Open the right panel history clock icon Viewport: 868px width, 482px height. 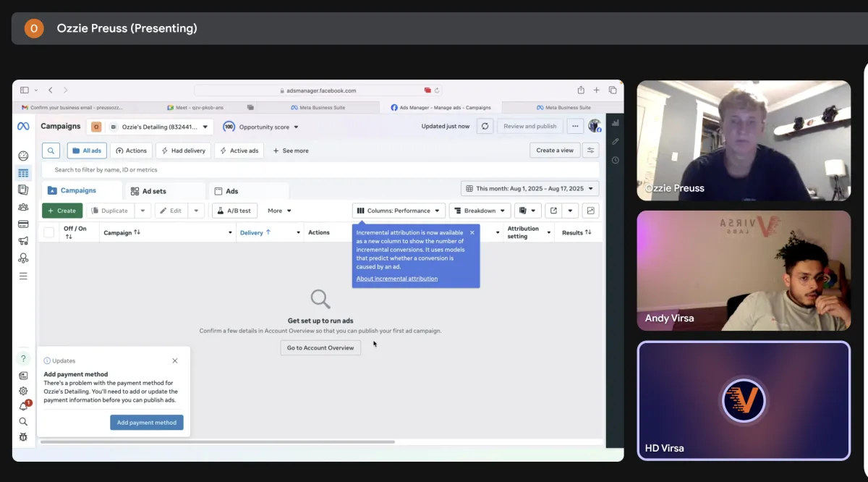click(616, 160)
